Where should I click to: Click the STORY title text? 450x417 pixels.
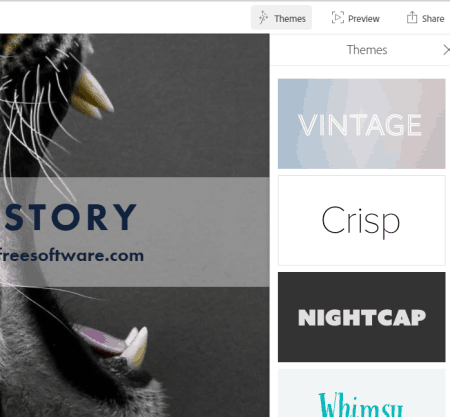coord(71,217)
